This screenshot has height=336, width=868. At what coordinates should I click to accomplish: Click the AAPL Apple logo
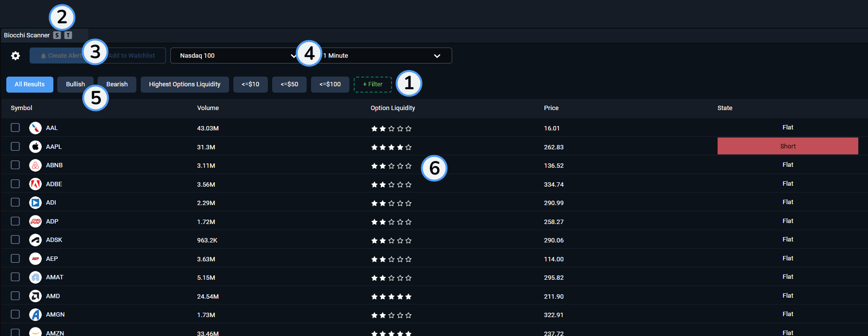tap(35, 146)
